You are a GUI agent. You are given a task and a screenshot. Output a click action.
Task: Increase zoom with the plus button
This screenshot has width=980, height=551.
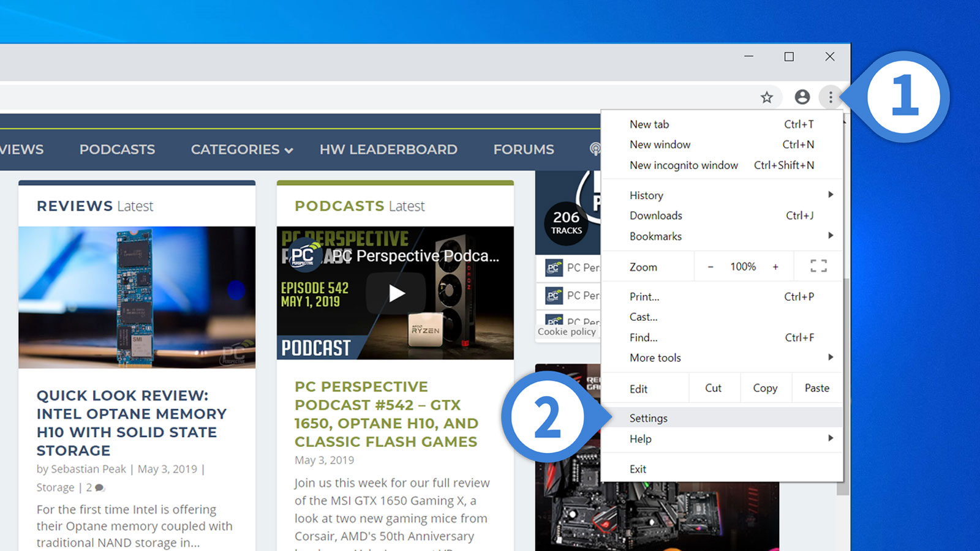pyautogui.click(x=775, y=267)
